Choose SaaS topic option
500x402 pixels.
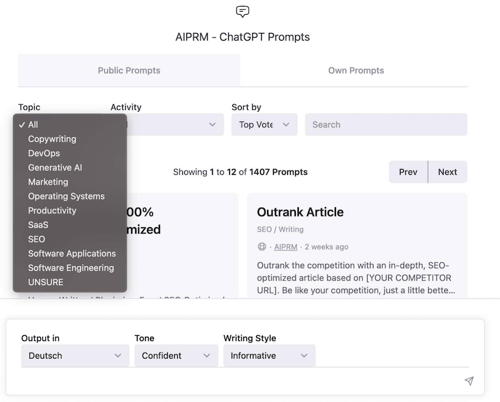tap(70, 225)
